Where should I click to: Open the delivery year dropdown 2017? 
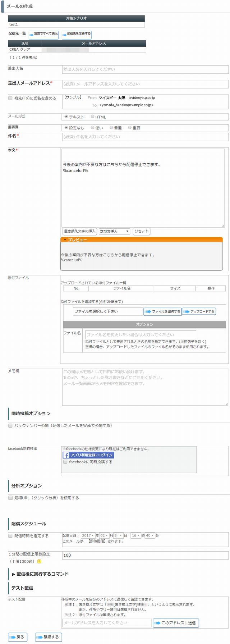point(88,535)
